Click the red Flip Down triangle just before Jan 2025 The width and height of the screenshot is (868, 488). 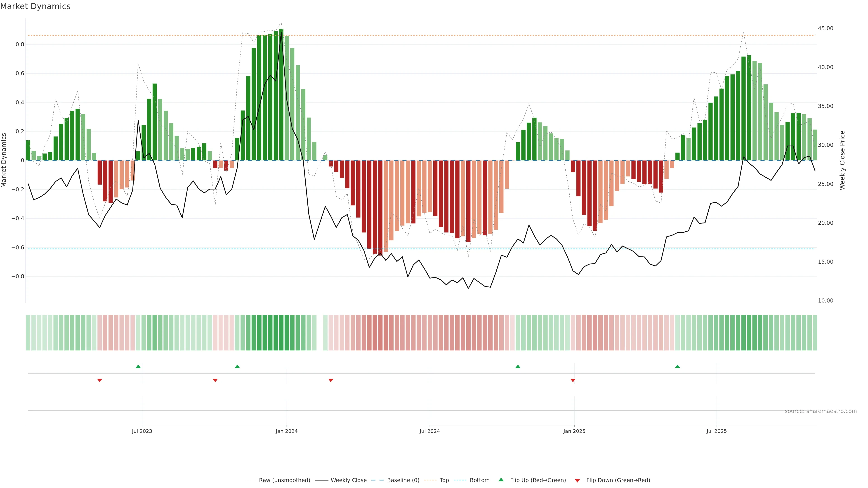(573, 380)
